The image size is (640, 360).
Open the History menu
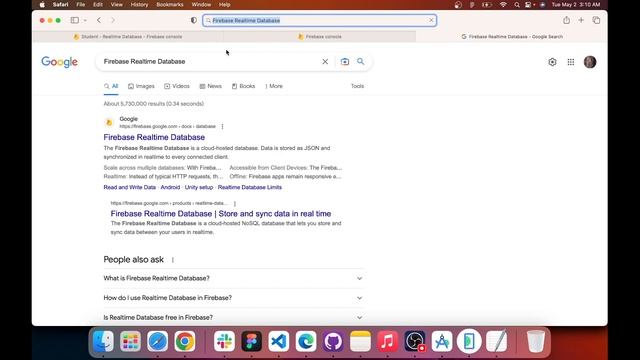point(139,4)
